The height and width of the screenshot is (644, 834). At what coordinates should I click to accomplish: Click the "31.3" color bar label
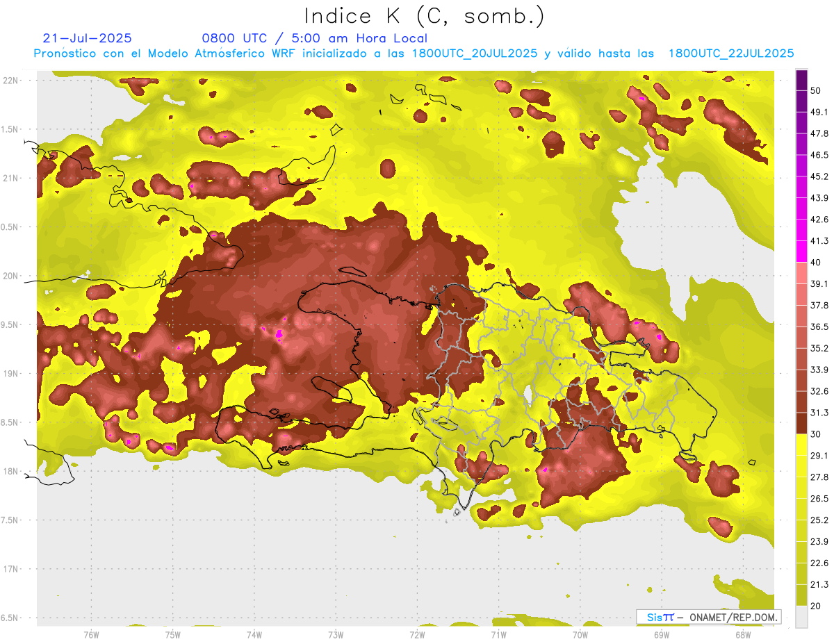click(819, 413)
